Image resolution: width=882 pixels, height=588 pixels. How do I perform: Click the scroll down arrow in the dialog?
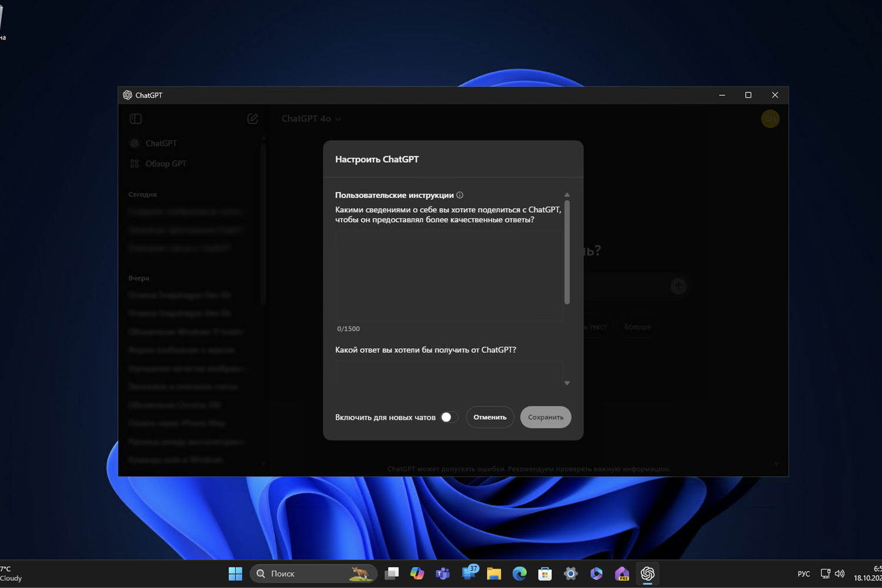[567, 383]
